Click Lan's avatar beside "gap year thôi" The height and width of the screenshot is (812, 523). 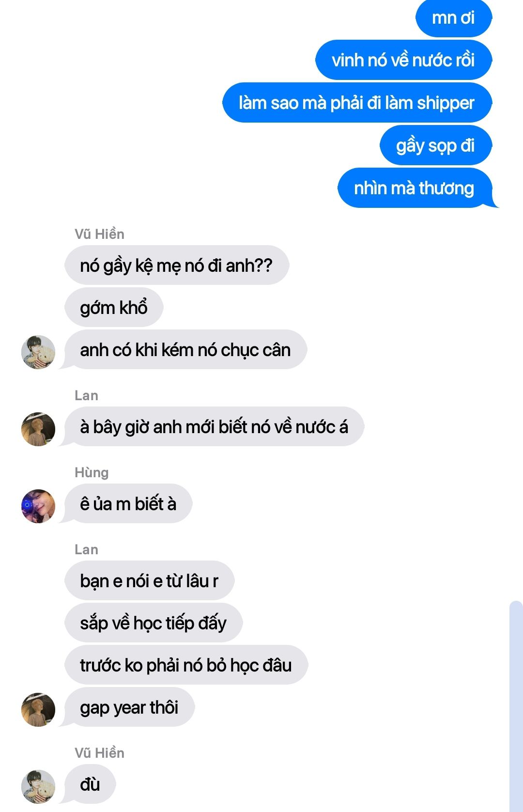point(38,709)
